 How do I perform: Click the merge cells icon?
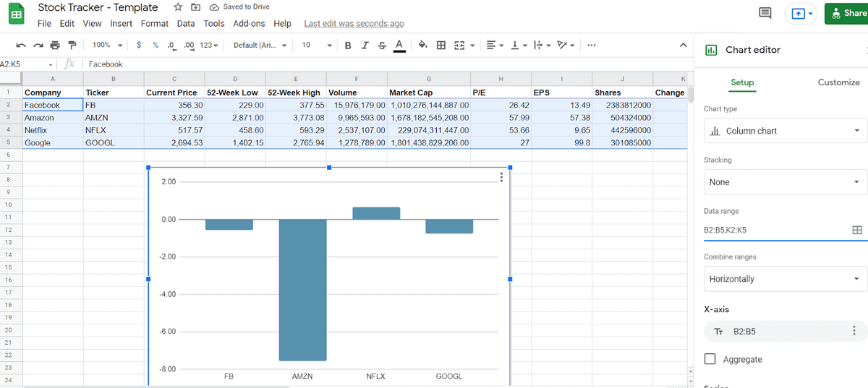point(459,45)
